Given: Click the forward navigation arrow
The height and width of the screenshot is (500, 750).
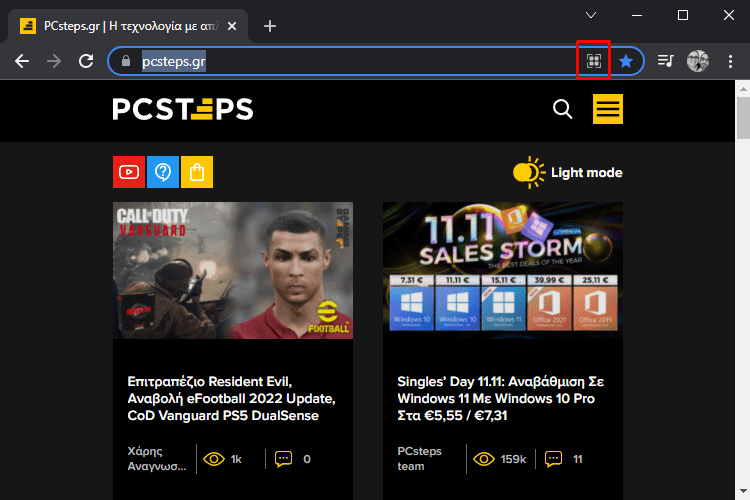Looking at the screenshot, I should point(54,61).
